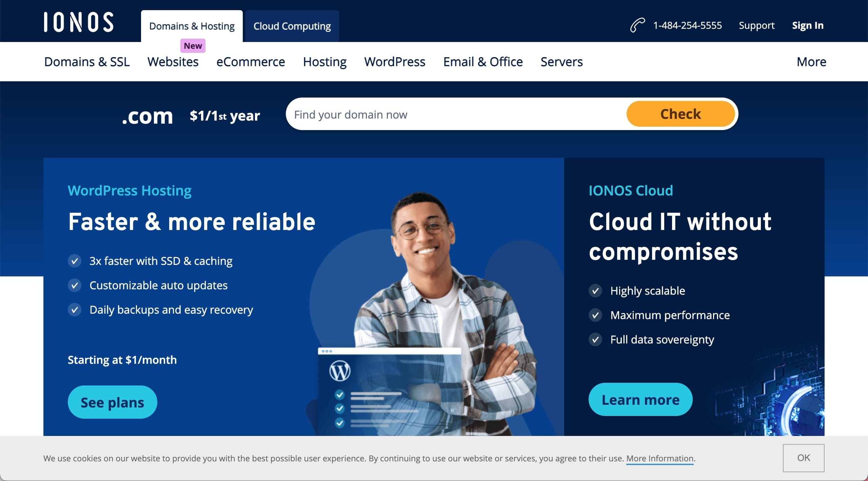Click the Starting at $1/month text
The height and width of the screenshot is (481, 868).
pos(122,360)
